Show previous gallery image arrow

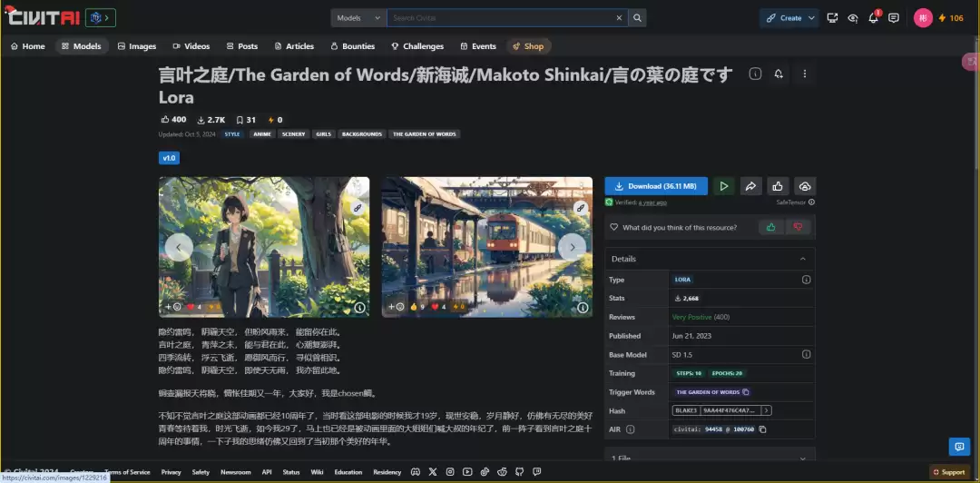tap(179, 247)
